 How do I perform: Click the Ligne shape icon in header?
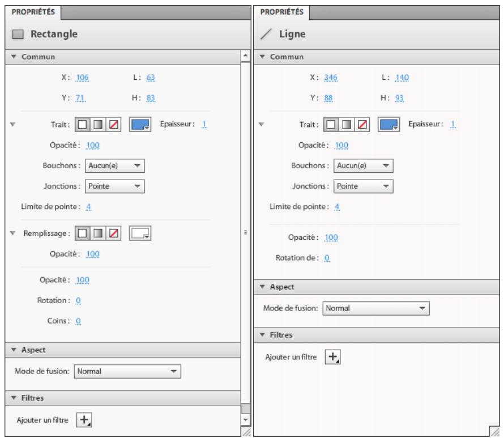click(x=266, y=34)
